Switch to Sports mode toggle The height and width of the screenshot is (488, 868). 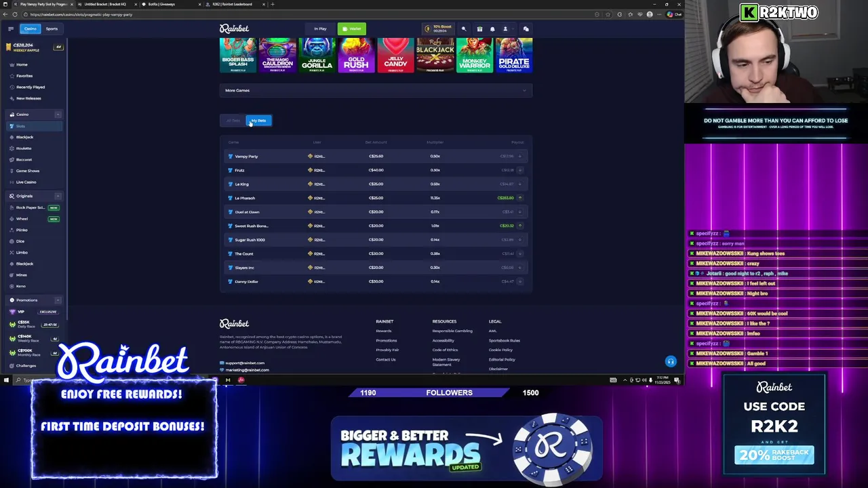pyautogui.click(x=52, y=28)
